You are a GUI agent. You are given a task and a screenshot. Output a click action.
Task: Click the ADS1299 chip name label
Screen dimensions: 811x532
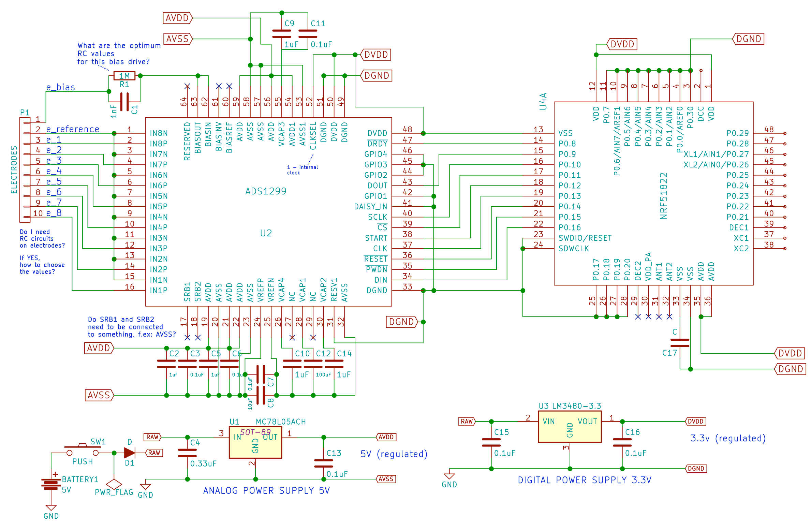click(x=266, y=191)
